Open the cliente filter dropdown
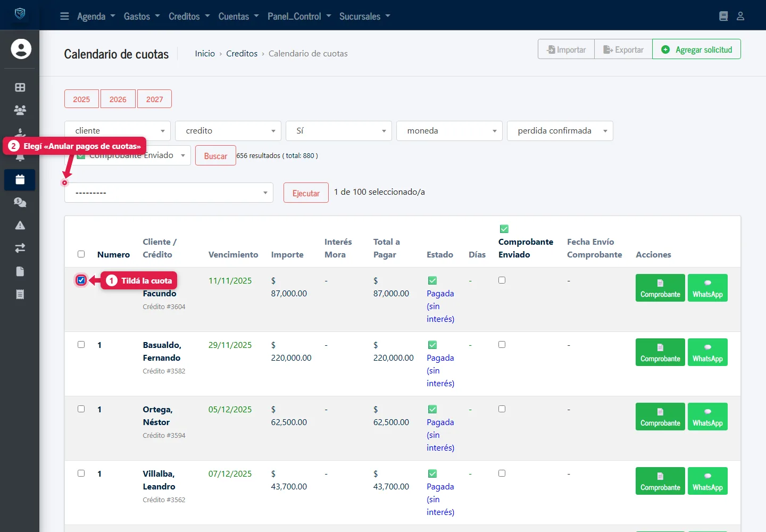This screenshot has height=532, width=766. tap(118, 131)
